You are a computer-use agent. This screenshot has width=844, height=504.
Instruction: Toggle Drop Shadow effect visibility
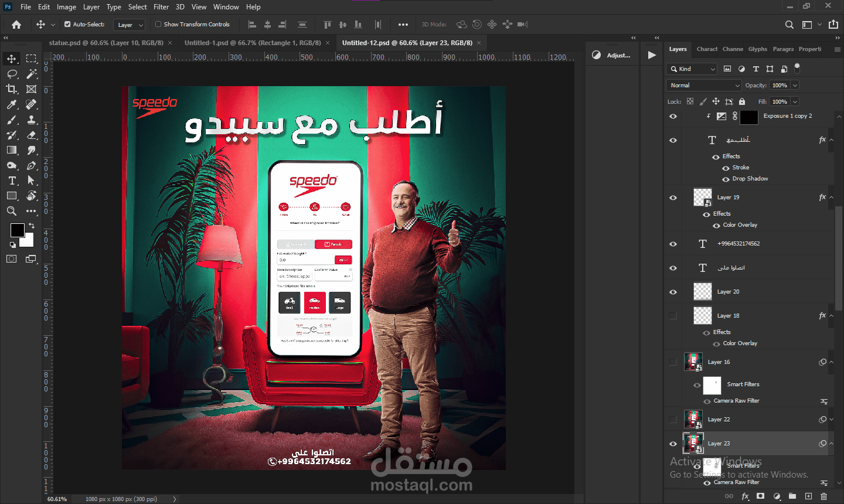point(726,179)
